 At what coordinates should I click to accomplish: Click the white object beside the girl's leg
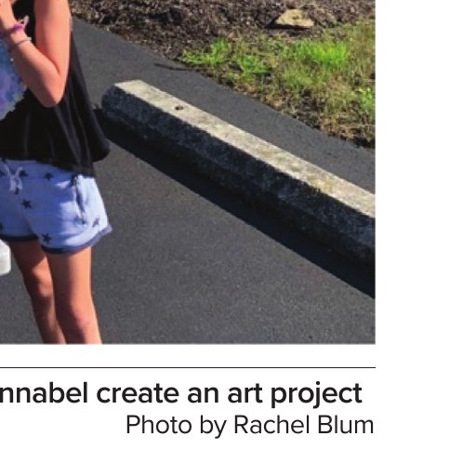(x=5, y=258)
